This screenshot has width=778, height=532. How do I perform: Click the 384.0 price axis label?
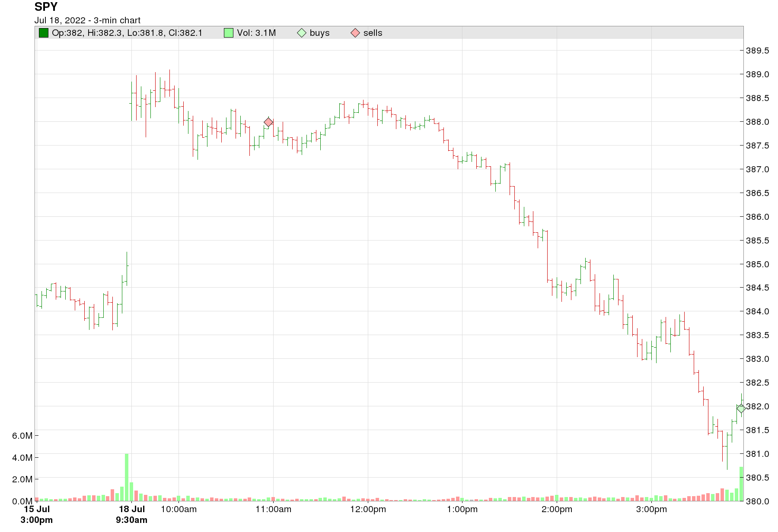click(x=758, y=311)
